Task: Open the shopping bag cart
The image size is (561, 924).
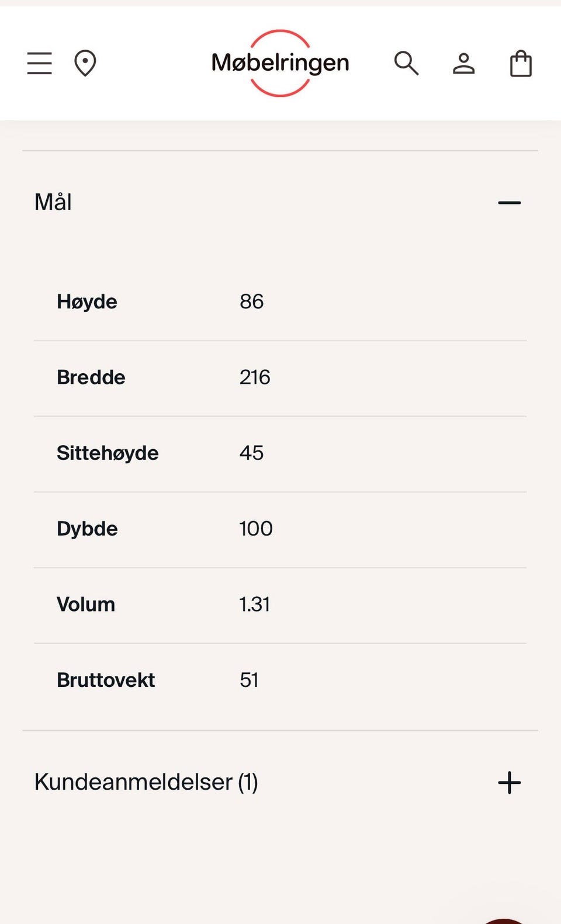Action: 521,63
